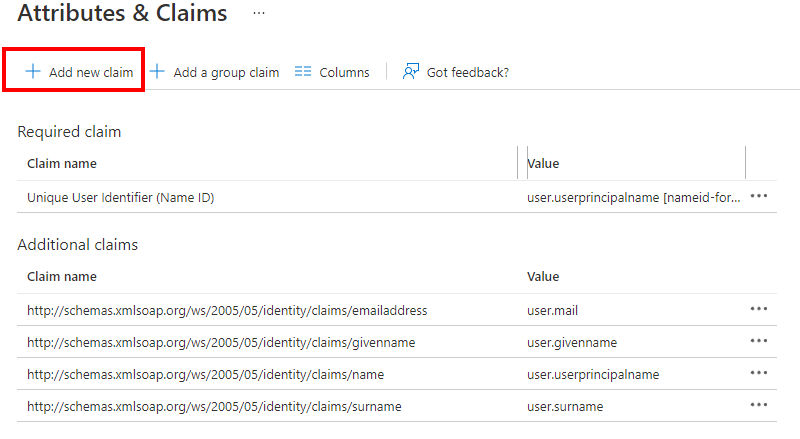
Task: Select the Unique User Identifier (Name ID) row
Action: (x=396, y=197)
